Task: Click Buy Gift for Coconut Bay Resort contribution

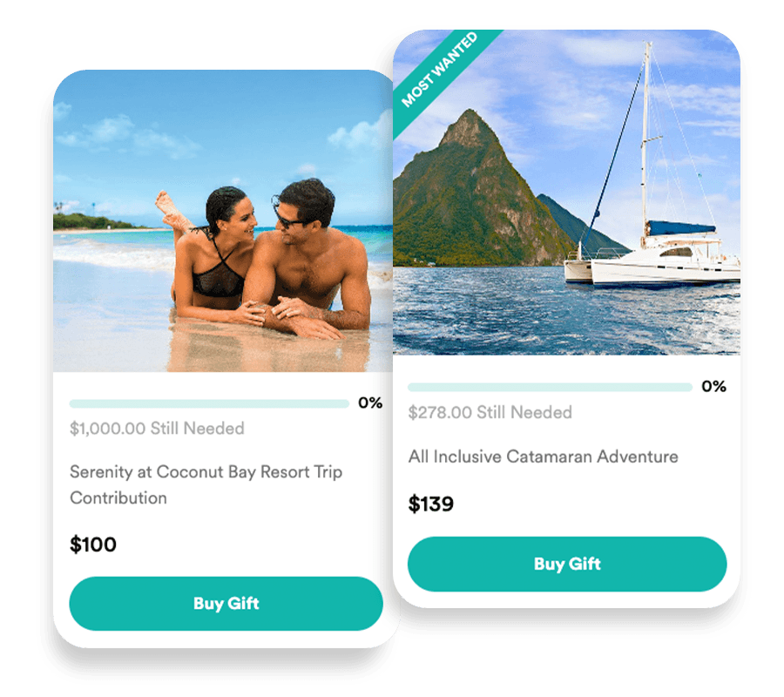Action: point(226,604)
